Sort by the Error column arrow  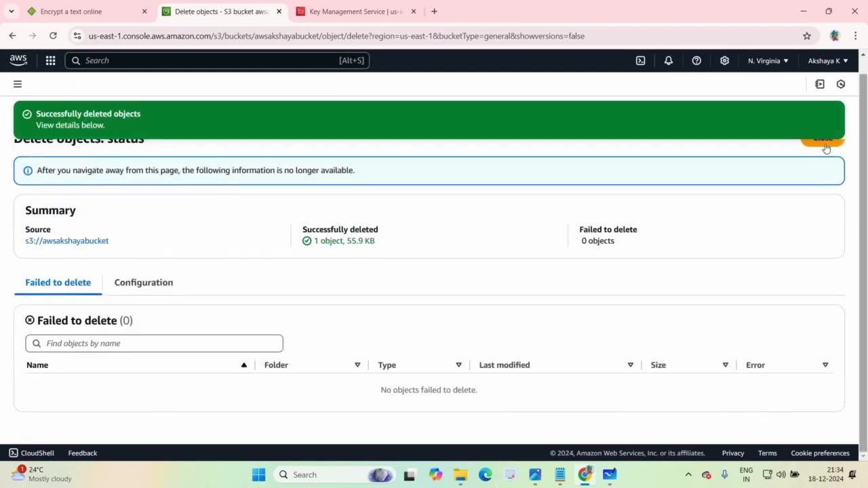click(x=825, y=365)
